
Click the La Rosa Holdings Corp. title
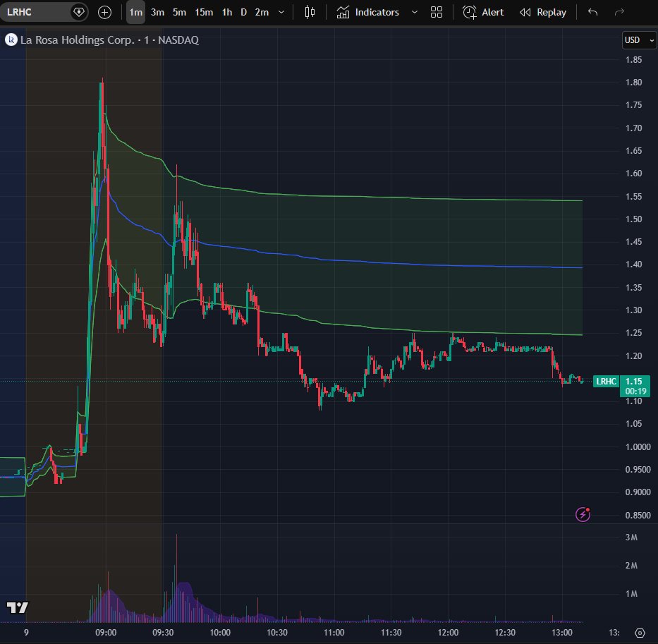pos(77,40)
